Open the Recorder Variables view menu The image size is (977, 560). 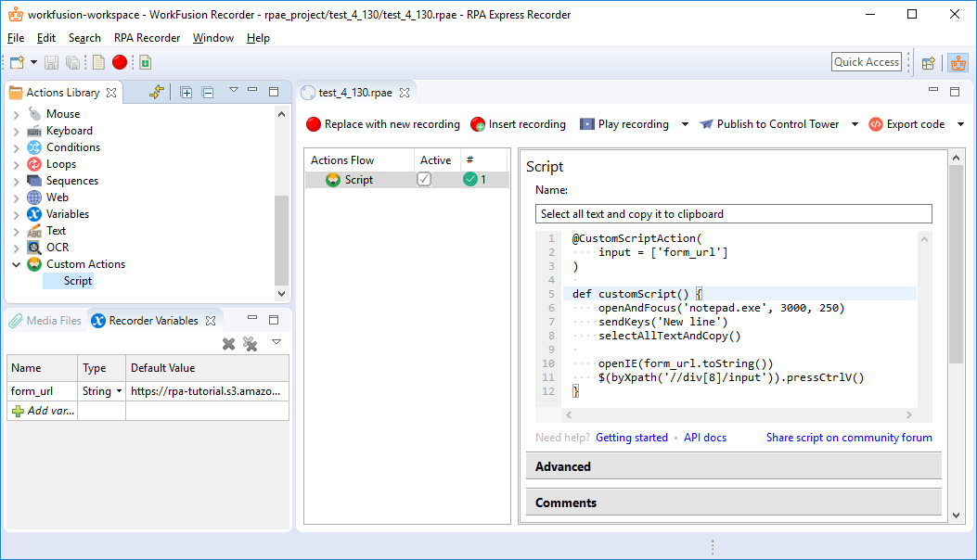276,341
